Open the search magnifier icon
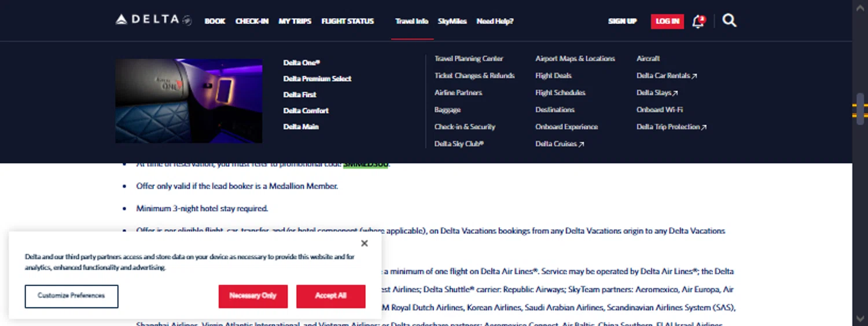 (x=730, y=21)
